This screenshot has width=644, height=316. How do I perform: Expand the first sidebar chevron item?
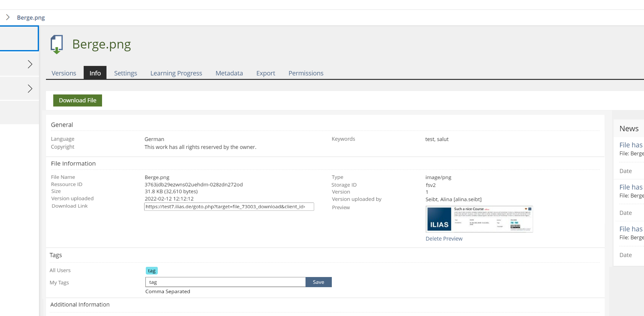[x=30, y=64]
